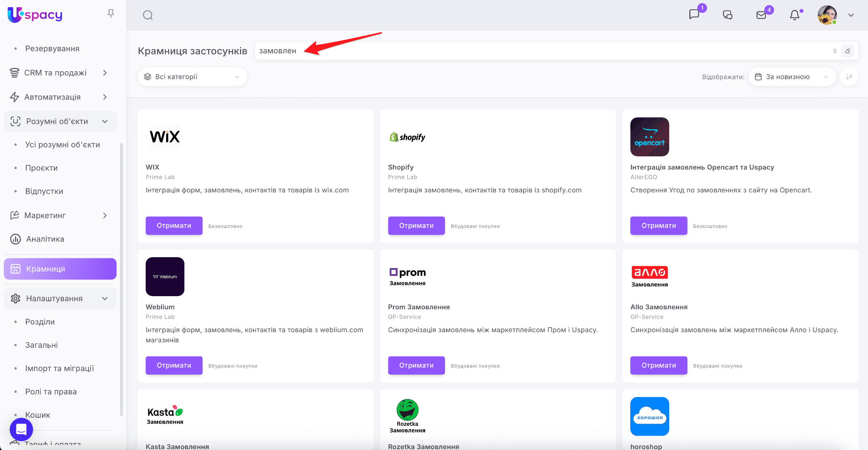This screenshot has height=450, width=868.
Task: Open the Allo Замовлення title
Action: pyautogui.click(x=659, y=307)
